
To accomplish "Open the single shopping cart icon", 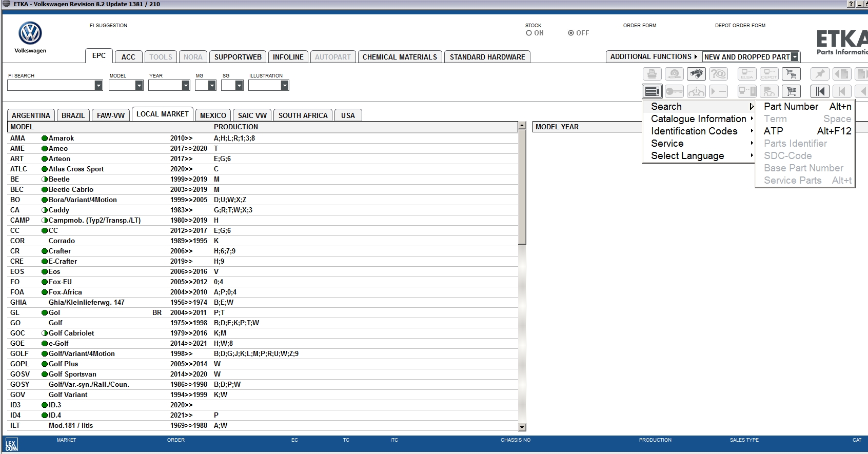I will tap(791, 91).
